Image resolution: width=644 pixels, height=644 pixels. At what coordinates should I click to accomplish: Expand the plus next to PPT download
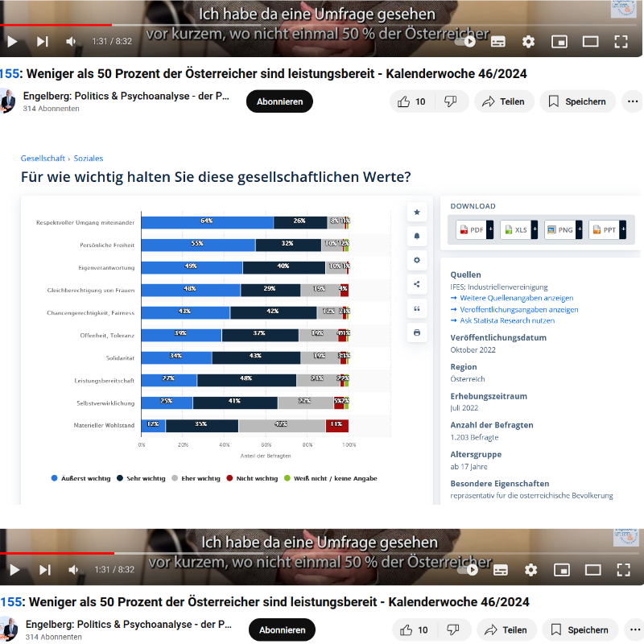point(623,229)
